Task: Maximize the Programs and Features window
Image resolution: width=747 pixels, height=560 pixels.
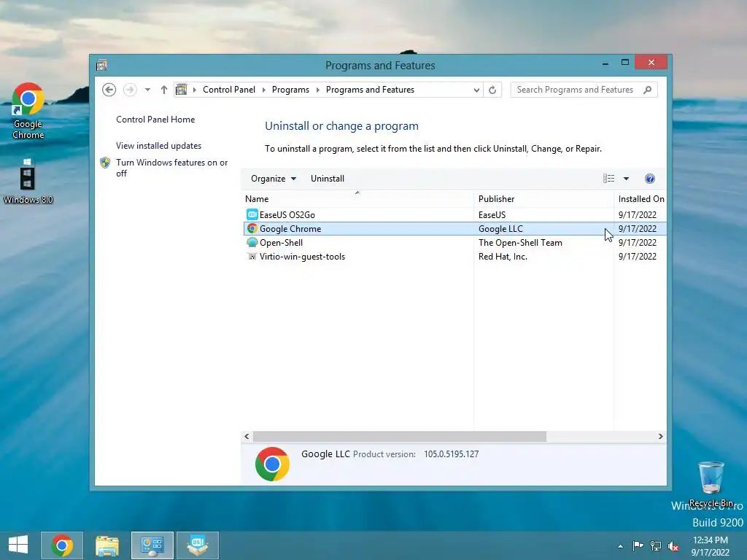Action: 625,63
